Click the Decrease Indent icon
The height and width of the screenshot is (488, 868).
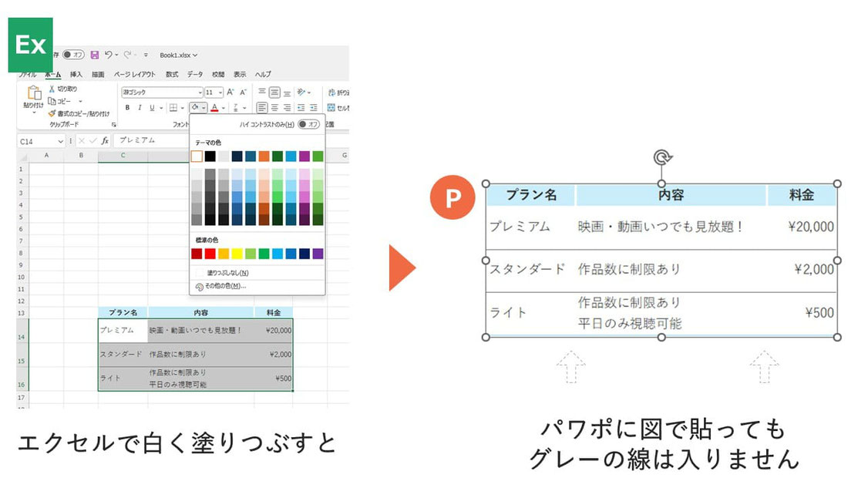click(301, 107)
